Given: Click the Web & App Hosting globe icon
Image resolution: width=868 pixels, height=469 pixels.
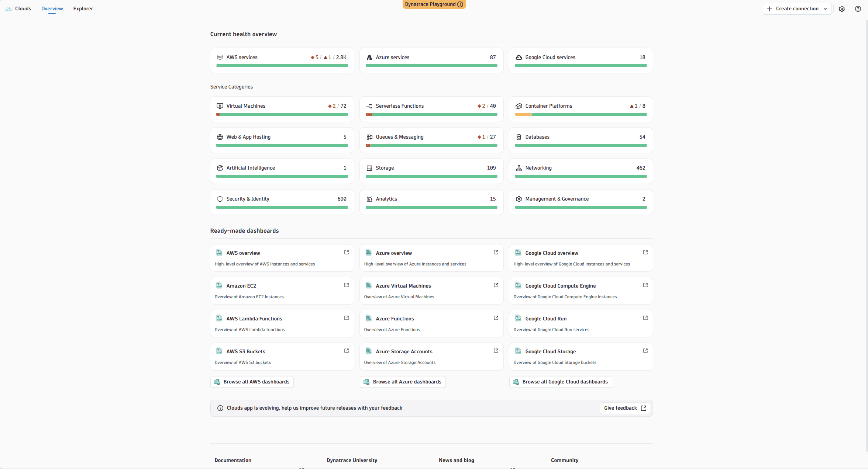Looking at the screenshot, I should (x=220, y=137).
